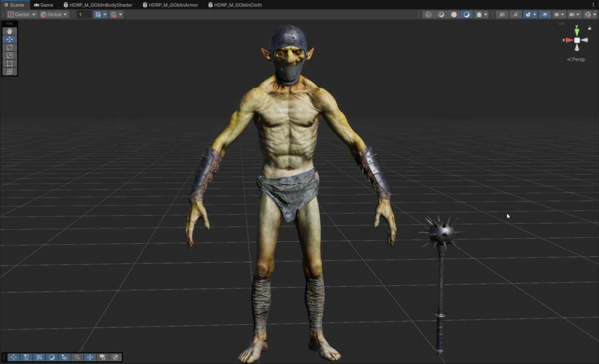Switch draw mode to Wireframe
599x364 pixels.
[428, 14]
